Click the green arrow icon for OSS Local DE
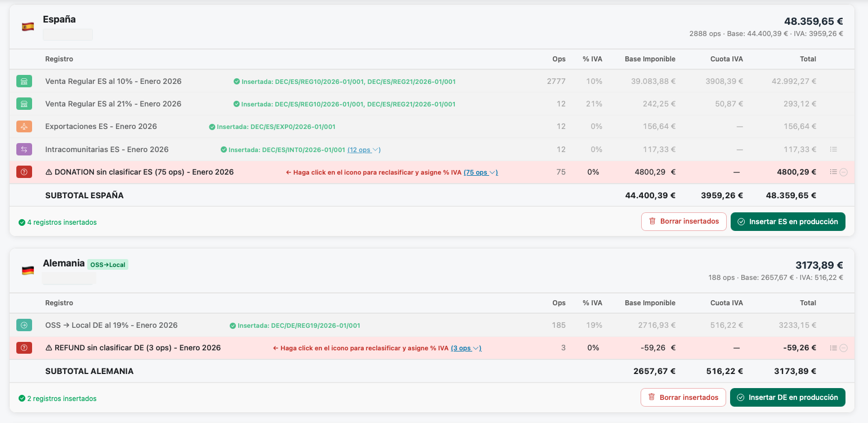The image size is (868, 423). [24, 325]
